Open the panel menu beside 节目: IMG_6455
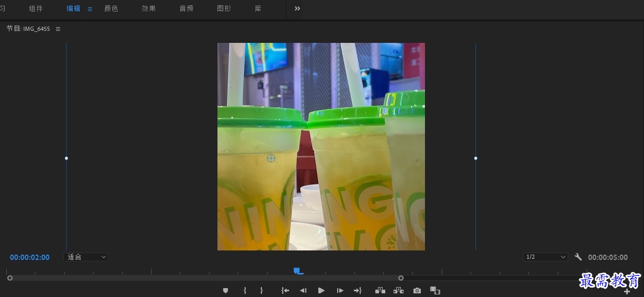 [58, 29]
